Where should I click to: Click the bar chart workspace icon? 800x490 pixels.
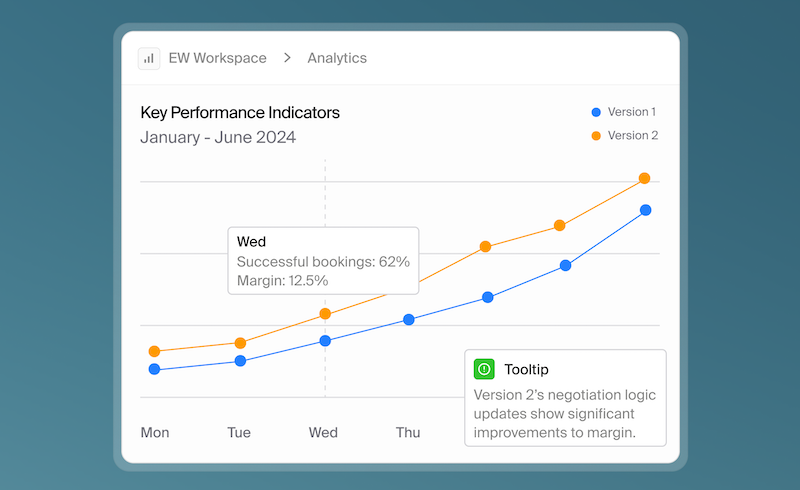coord(150,58)
